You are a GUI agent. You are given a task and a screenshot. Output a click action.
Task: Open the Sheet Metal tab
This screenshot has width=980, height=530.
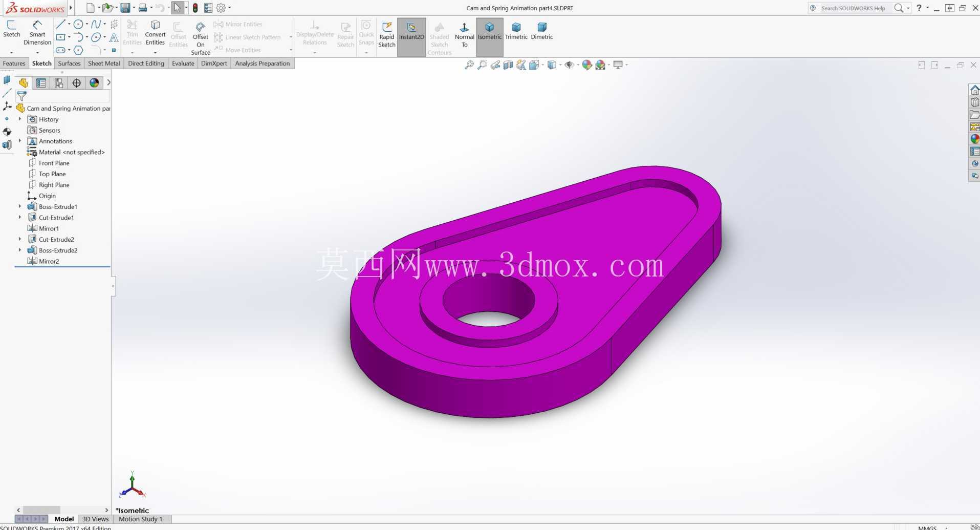coord(104,63)
